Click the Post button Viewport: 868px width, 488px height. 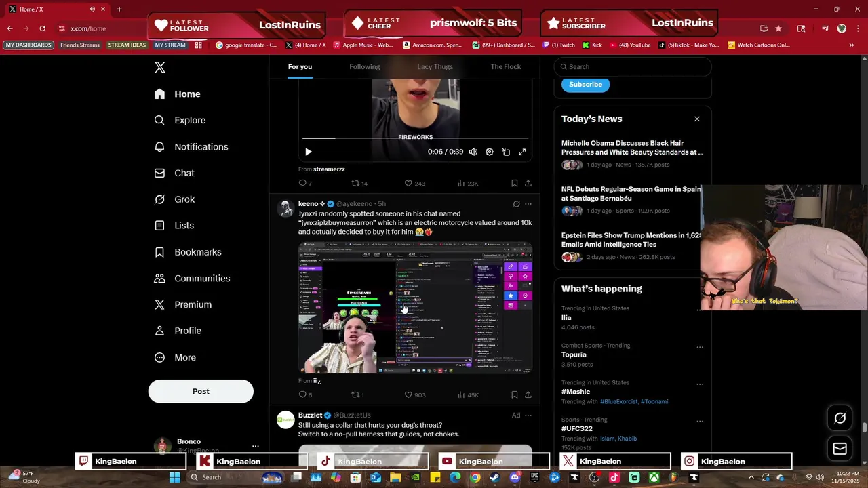pyautogui.click(x=201, y=391)
